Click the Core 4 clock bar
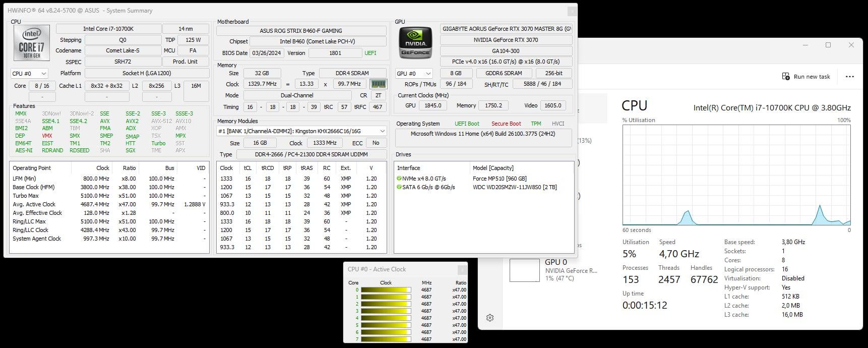 pyautogui.click(x=386, y=318)
